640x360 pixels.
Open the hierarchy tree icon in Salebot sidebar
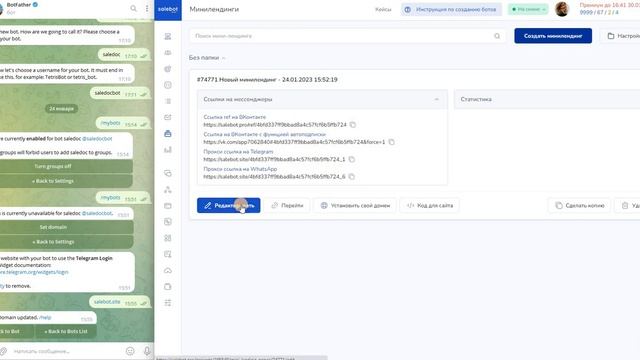[168, 190]
